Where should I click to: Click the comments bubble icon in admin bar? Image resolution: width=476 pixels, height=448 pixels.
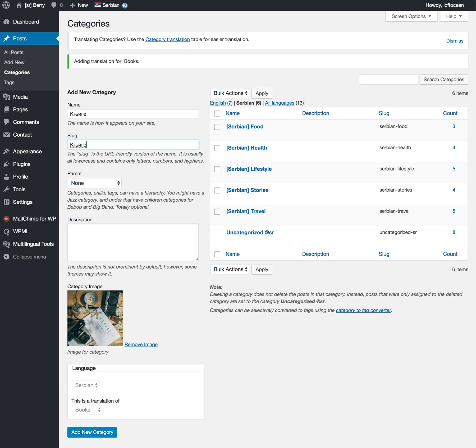[54, 5]
